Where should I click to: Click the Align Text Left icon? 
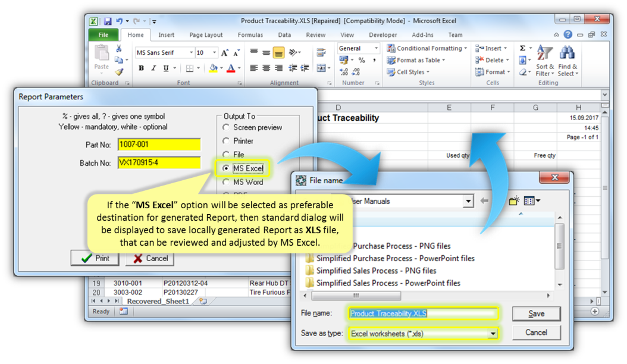tap(254, 68)
